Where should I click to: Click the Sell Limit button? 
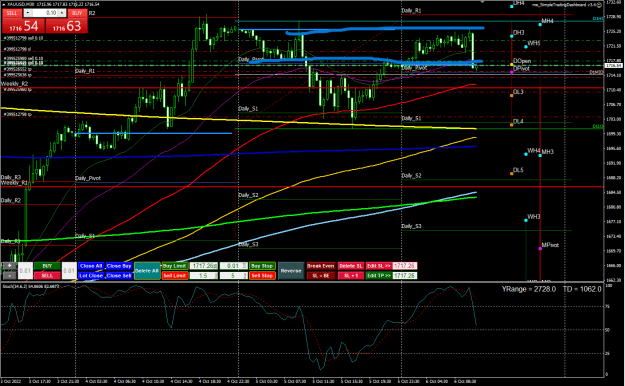(x=175, y=276)
